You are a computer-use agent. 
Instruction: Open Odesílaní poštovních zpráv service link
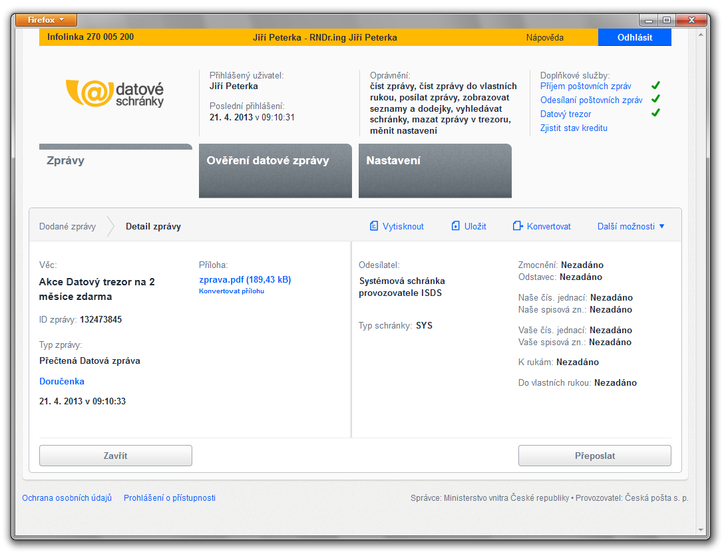point(591,100)
